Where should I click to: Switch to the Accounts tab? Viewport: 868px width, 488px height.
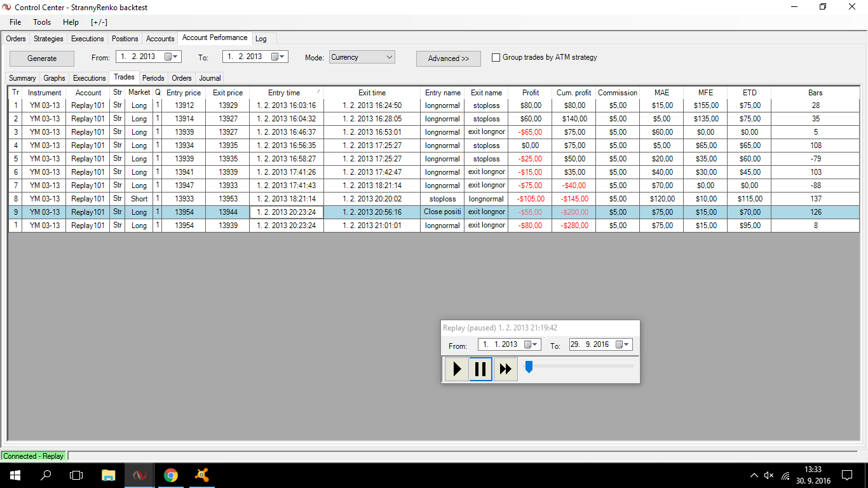(x=160, y=39)
